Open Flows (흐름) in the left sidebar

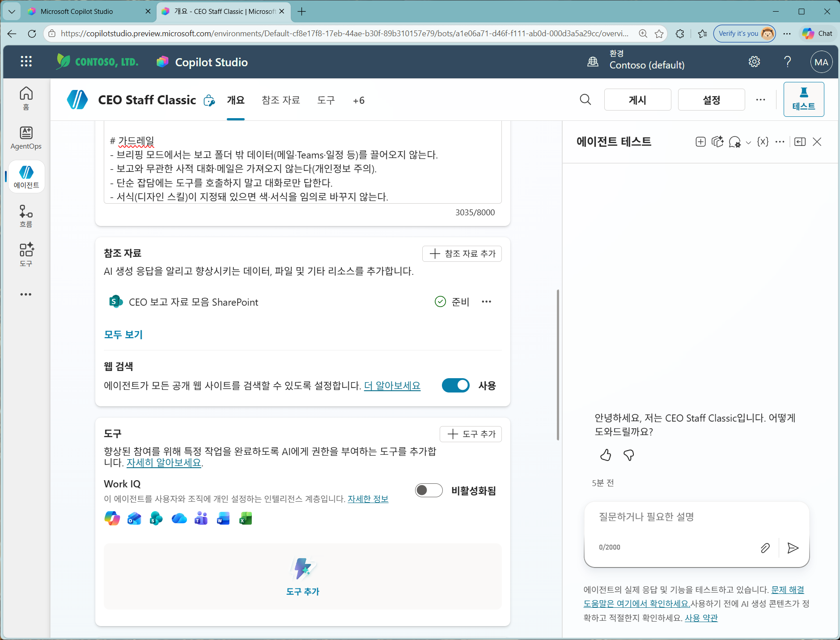[x=26, y=216]
